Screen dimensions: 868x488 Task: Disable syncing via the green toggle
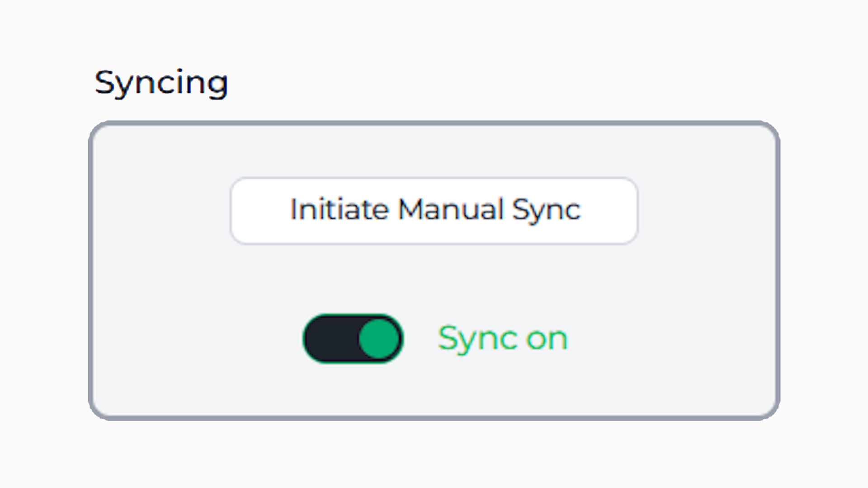click(353, 339)
